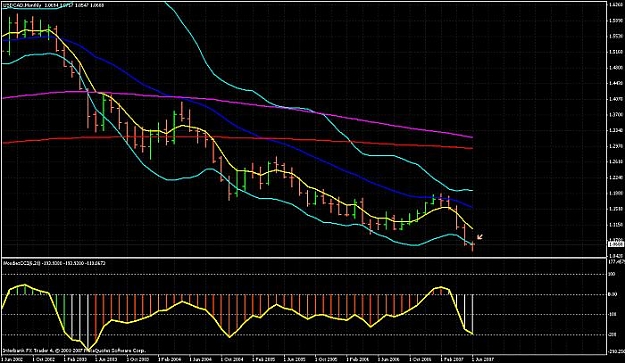The image size is (625, 363).
Task: Click the '1 Feb 2005' date label
Action: tap(263, 359)
